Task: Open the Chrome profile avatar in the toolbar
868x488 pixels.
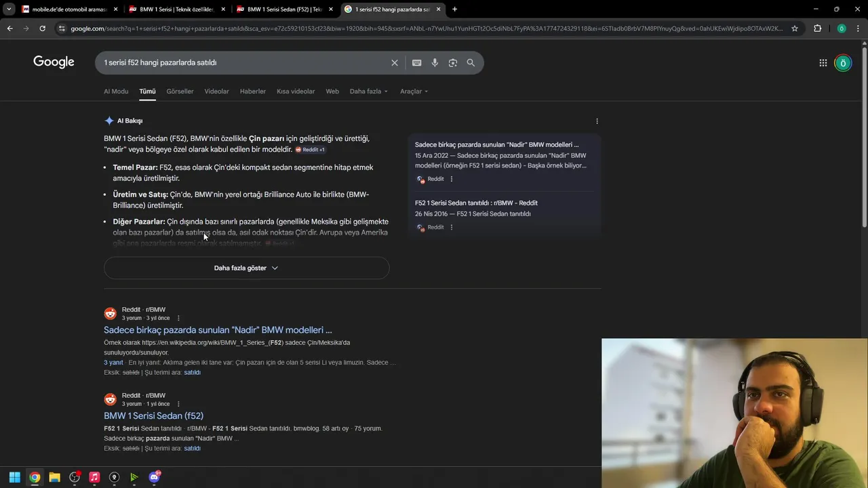Action: coord(842,28)
